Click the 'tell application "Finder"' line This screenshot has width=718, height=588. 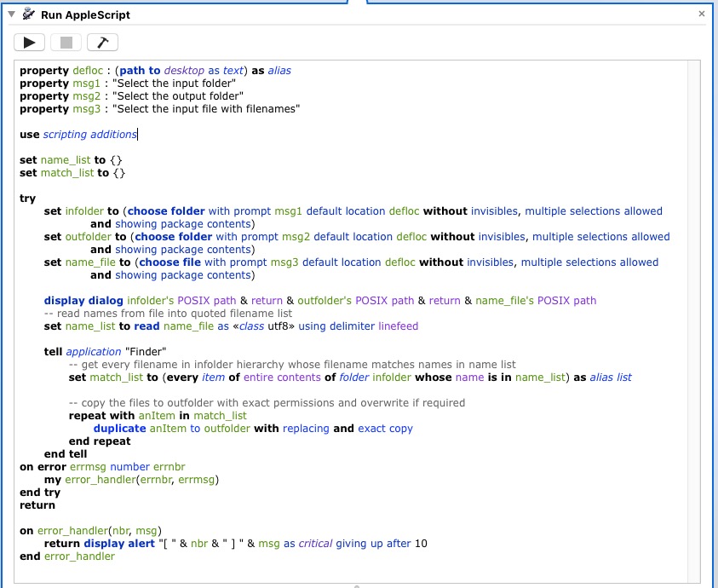pos(105,352)
